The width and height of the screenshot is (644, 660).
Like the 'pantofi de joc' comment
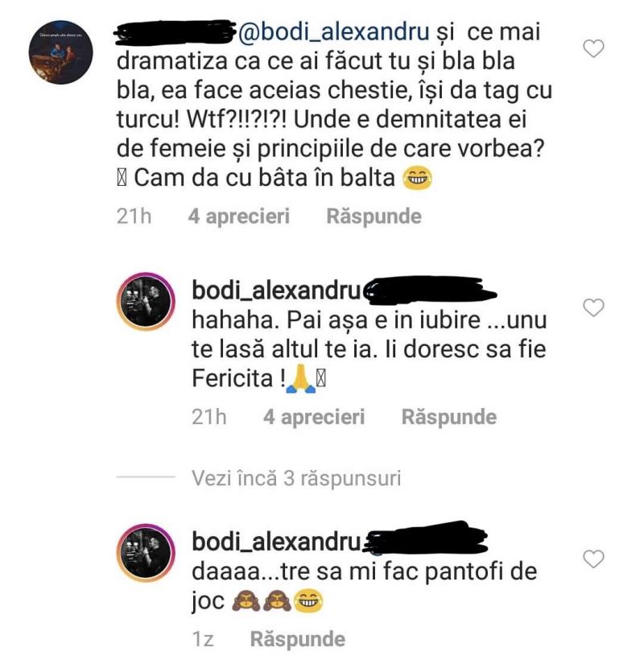[x=593, y=559]
